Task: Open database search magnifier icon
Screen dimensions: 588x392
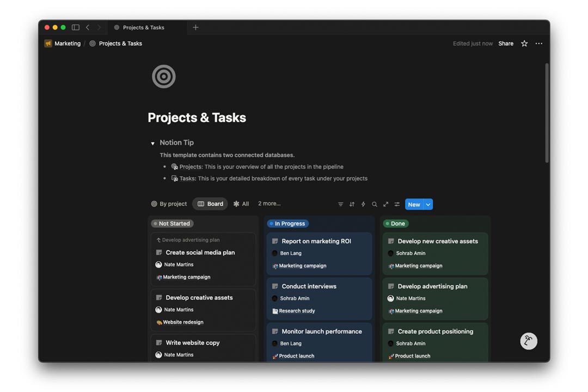Action: (375, 204)
